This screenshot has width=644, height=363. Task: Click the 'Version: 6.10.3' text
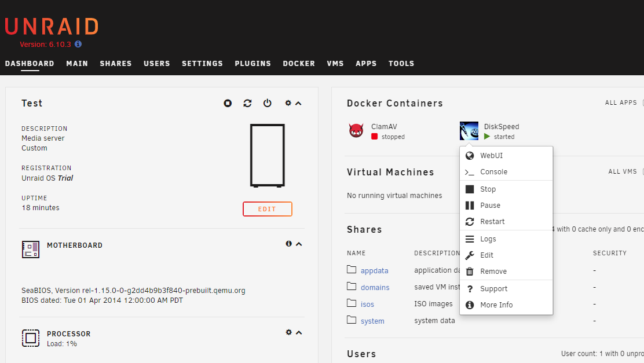pos(45,45)
